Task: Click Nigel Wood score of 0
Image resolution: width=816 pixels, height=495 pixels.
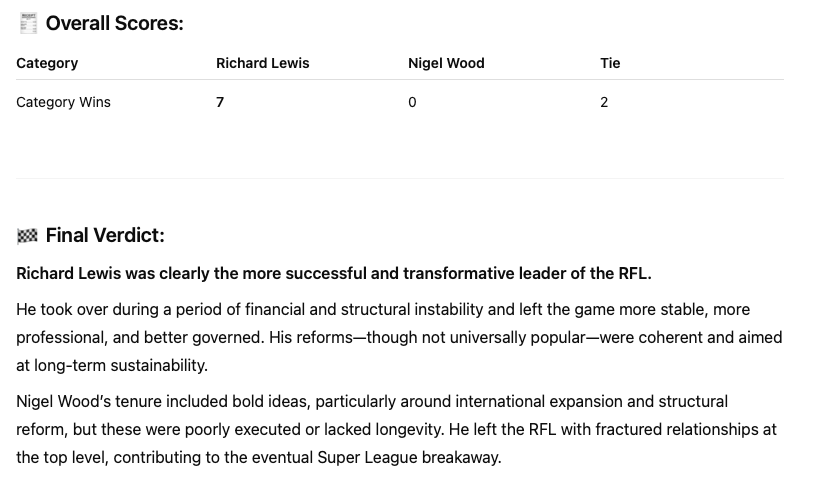Action: pos(412,102)
